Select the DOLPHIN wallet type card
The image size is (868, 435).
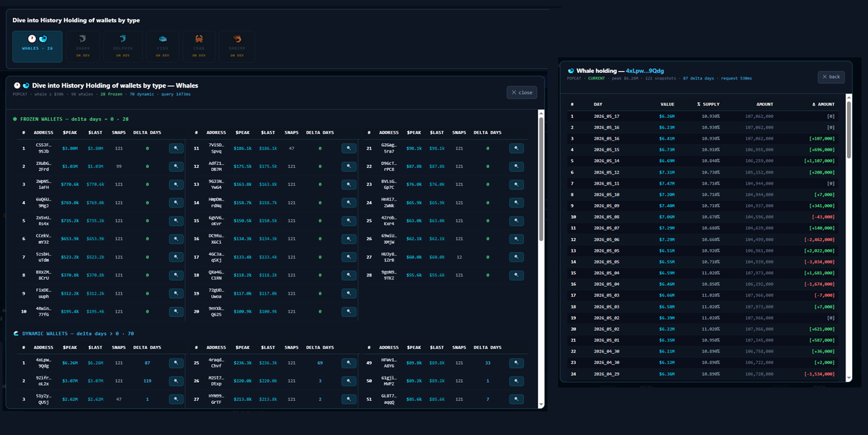coord(122,46)
